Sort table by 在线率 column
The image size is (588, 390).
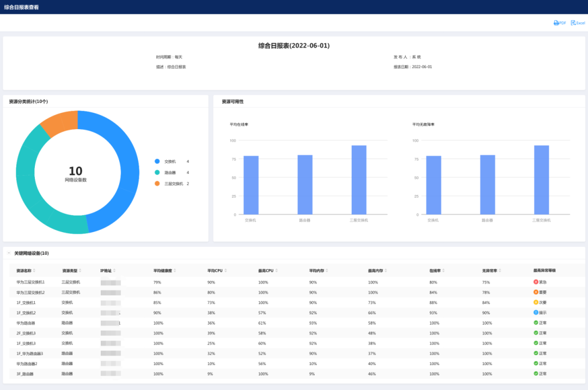(444, 270)
